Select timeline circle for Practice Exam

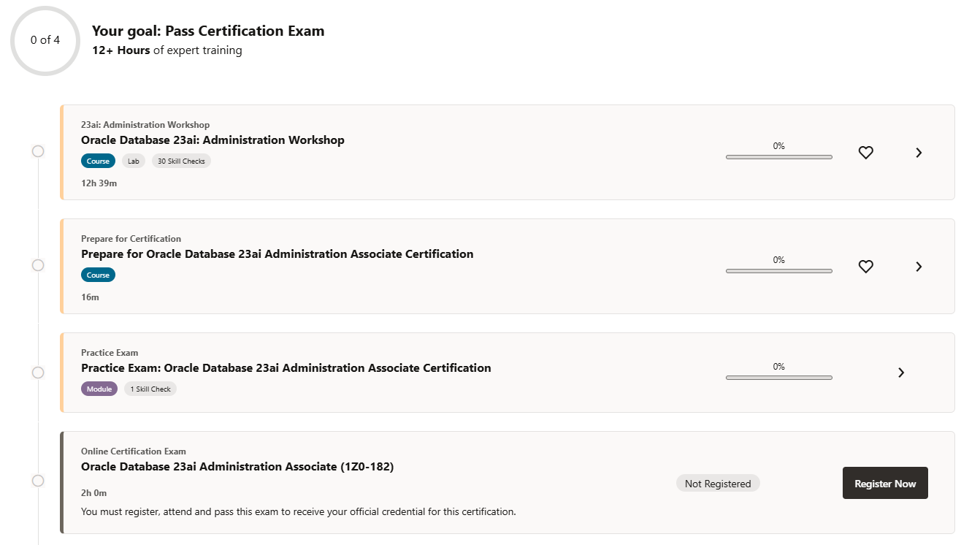38,373
